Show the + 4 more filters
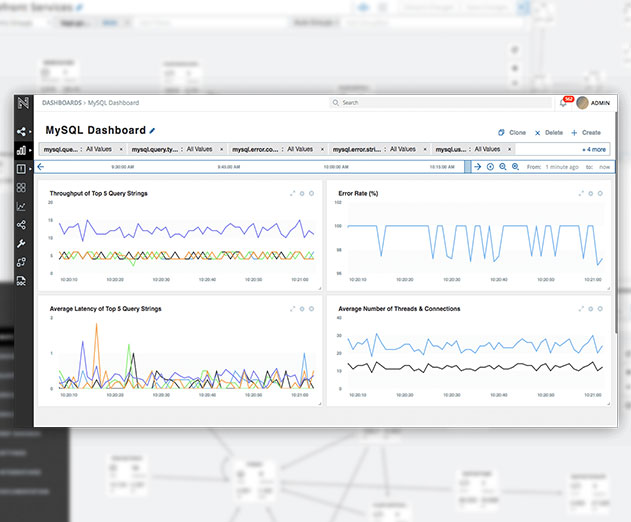 [x=594, y=149]
